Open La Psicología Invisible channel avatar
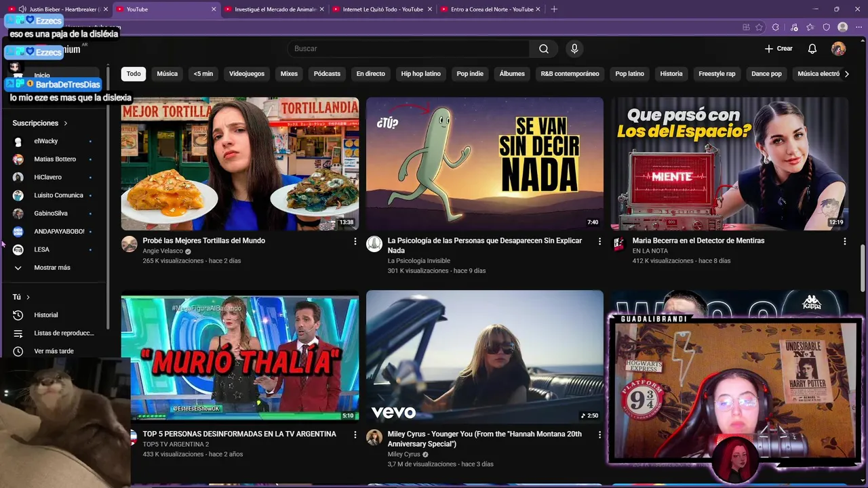The height and width of the screenshot is (488, 868). pyautogui.click(x=374, y=244)
